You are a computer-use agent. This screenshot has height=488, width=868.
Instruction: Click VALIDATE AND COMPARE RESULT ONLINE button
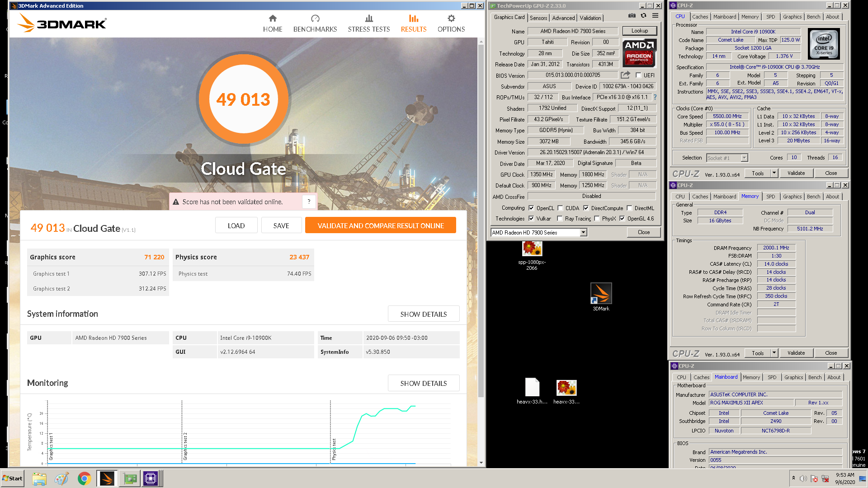click(x=380, y=225)
